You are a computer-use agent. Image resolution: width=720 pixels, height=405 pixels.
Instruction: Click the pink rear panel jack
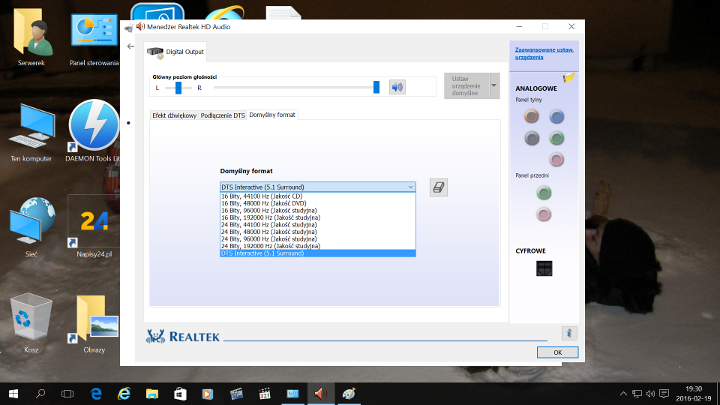[557, 159]
